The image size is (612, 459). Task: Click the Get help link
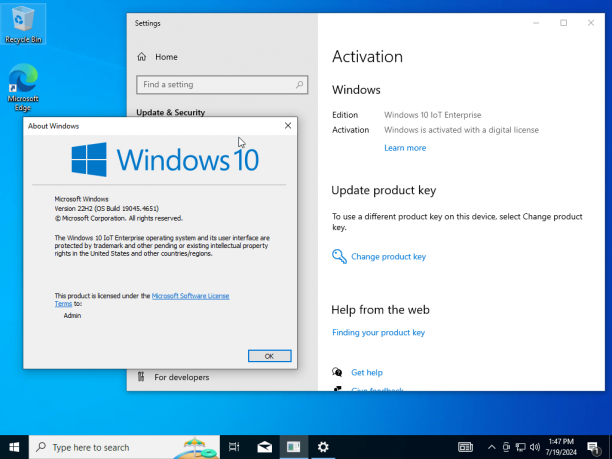click(366, 372)
